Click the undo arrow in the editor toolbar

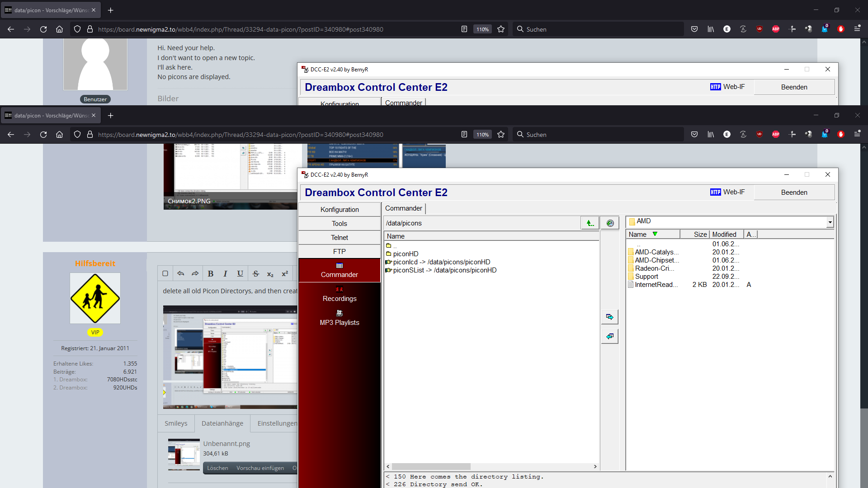(x=180, y=273)
